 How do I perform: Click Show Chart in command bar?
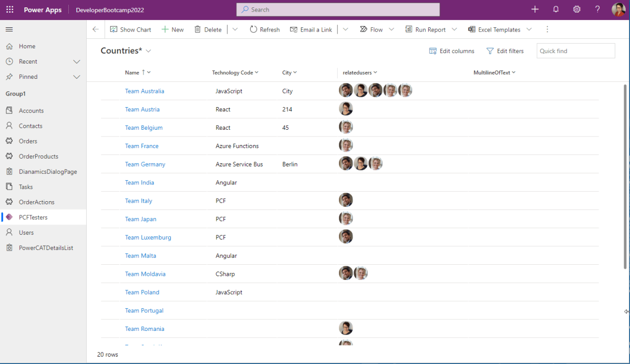pyautogui.click(x=131, y=29)
